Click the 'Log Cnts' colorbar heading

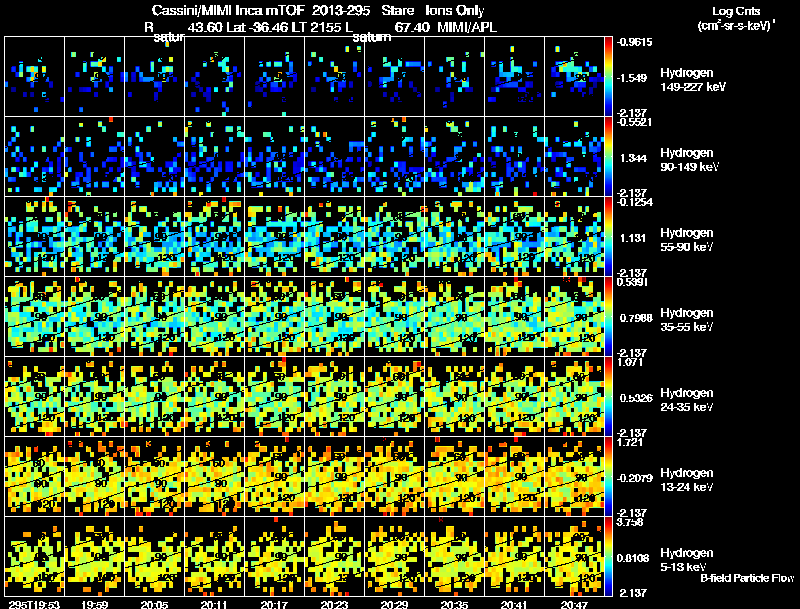(736, 11)
